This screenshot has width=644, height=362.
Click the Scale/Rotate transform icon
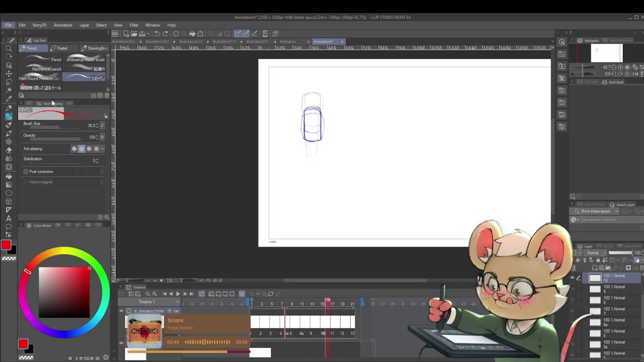(200, 34)
